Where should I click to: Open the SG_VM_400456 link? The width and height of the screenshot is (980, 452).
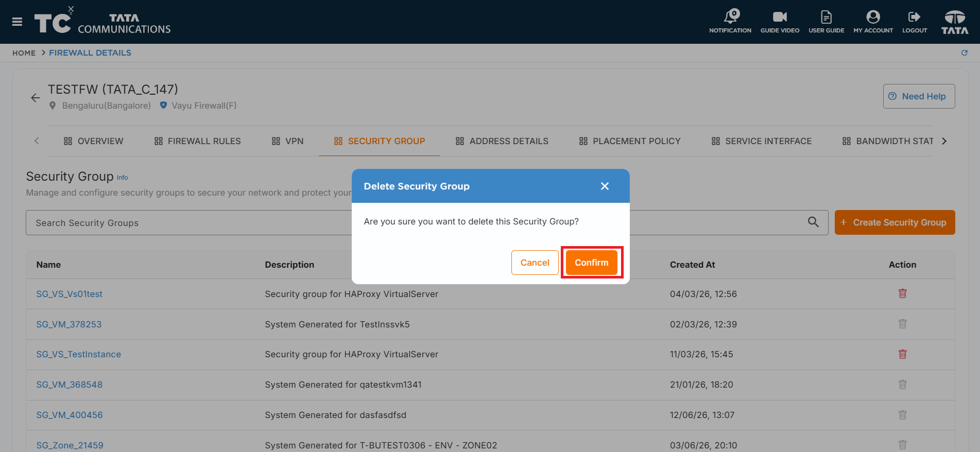coord(70,415)
